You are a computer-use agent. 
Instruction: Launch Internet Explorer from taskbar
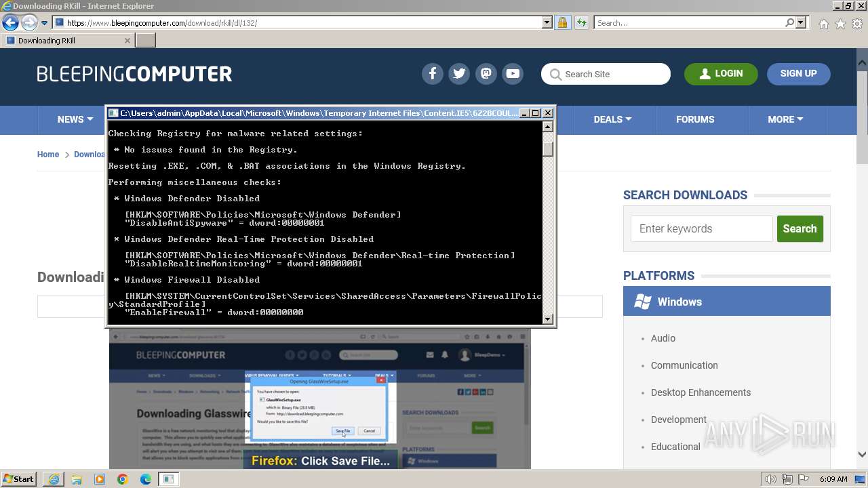pos(54,479)
